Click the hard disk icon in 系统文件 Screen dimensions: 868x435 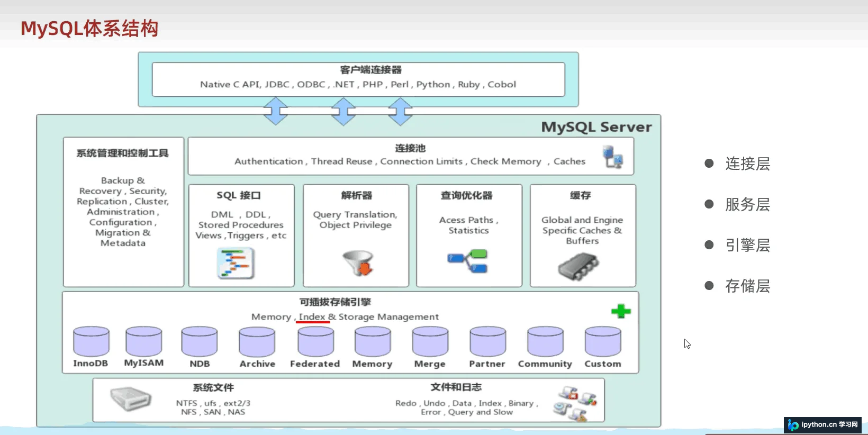tap(131, 400)
